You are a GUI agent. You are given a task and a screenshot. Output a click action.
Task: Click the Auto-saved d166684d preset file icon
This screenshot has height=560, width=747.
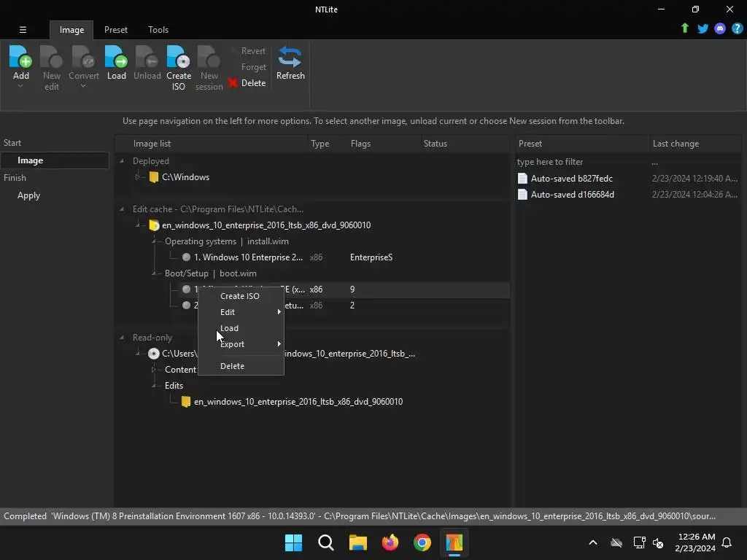522,194
